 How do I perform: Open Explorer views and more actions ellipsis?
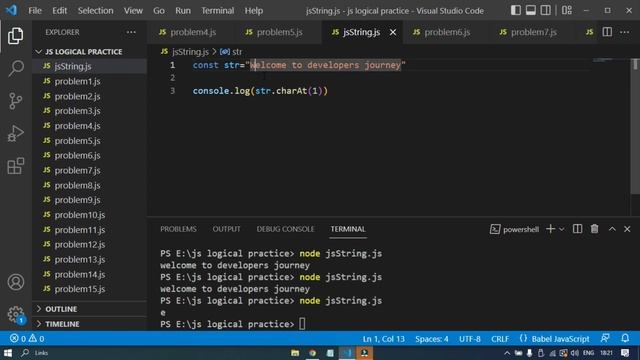(x=131, y=32)
